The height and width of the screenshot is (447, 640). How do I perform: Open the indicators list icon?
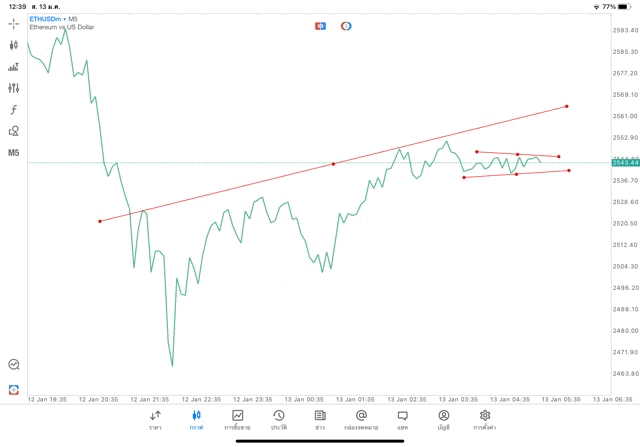click(x=14, y=67)
